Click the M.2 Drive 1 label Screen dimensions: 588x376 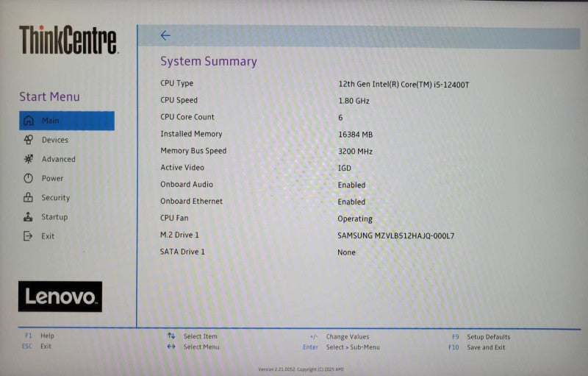179,235
